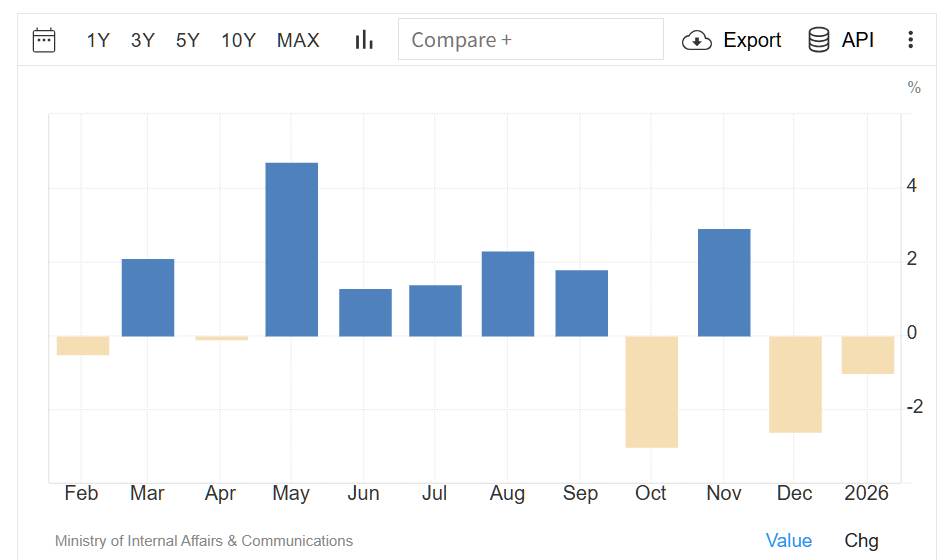Click the Compare + input field
Viewport: 949px width, 560px height.
point(530,40)
